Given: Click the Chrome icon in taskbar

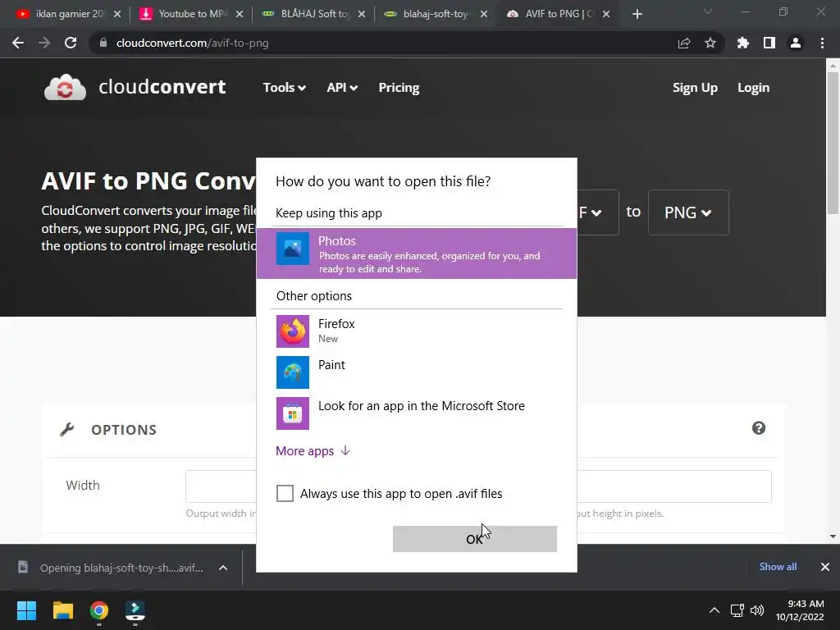Looking at the screenshot, I should (99, 610).
